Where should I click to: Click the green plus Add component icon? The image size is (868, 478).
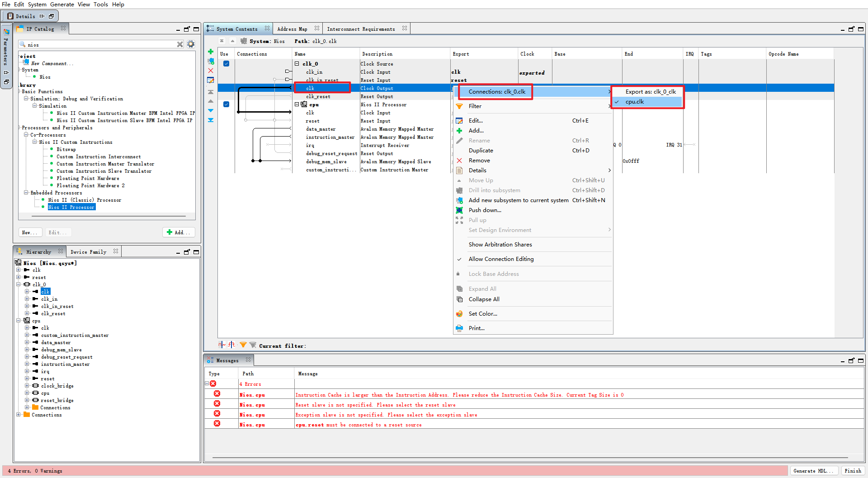pyautogui.click(x=211, y=52)
